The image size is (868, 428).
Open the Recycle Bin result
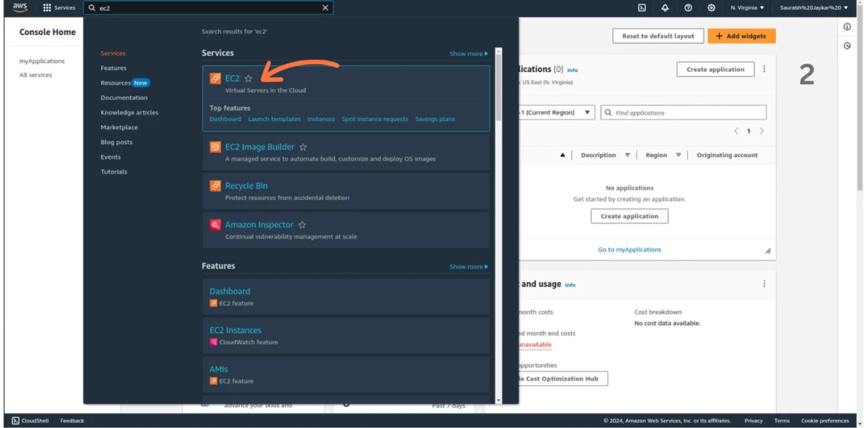click(x=246, y=186)
